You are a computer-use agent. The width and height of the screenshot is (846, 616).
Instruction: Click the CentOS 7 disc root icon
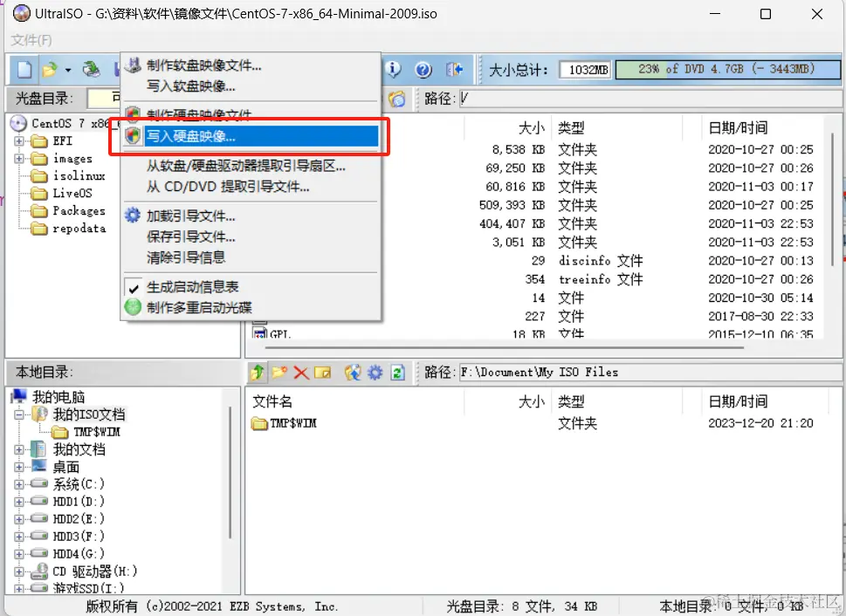coord(19,124)
